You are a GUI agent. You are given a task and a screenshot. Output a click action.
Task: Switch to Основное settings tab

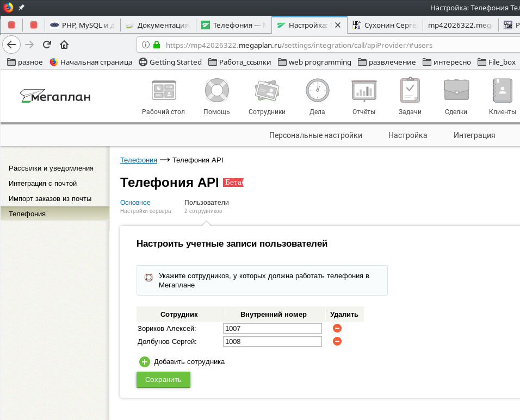(x=135, y=203)
